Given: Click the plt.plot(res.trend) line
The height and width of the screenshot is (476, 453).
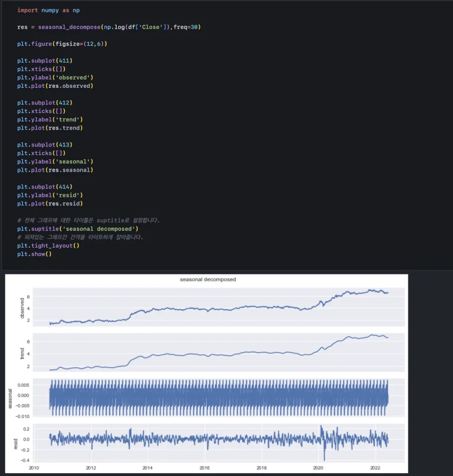Looking at the screenshot, I should coord(50,128).
